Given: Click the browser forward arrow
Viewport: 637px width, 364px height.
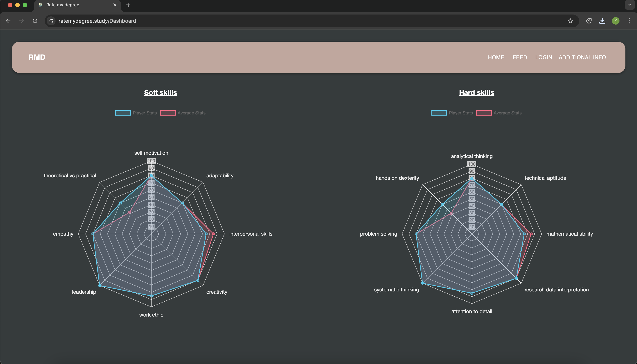Looking at the screenshot, I should (x=22, y=21).
